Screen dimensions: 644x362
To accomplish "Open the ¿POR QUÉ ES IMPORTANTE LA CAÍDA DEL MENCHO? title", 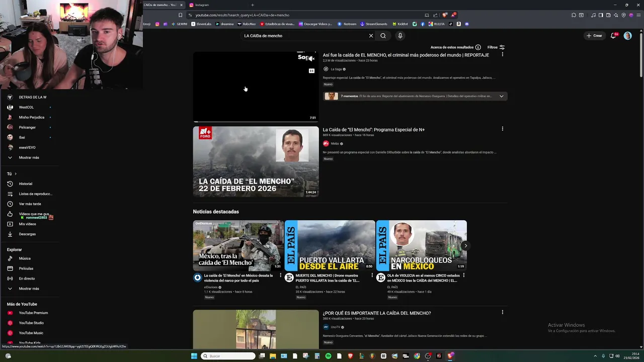I will click(x=377, y=313).
